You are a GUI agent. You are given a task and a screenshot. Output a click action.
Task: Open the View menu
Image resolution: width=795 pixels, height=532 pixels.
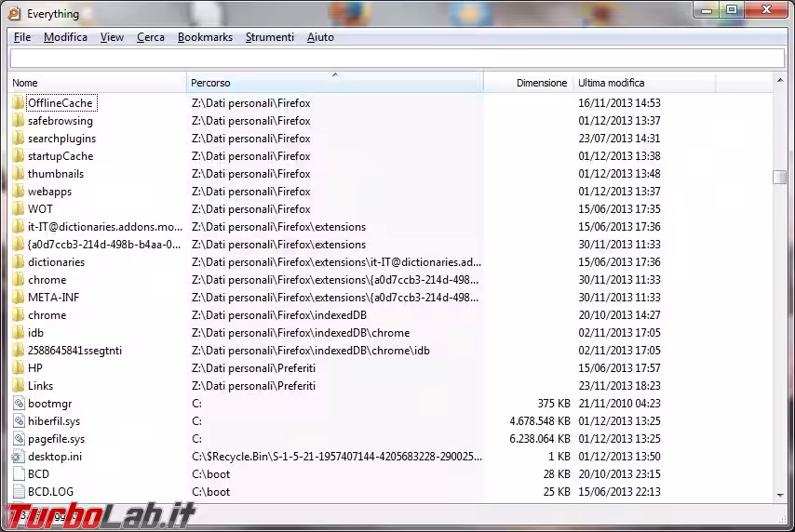point(112,37)
